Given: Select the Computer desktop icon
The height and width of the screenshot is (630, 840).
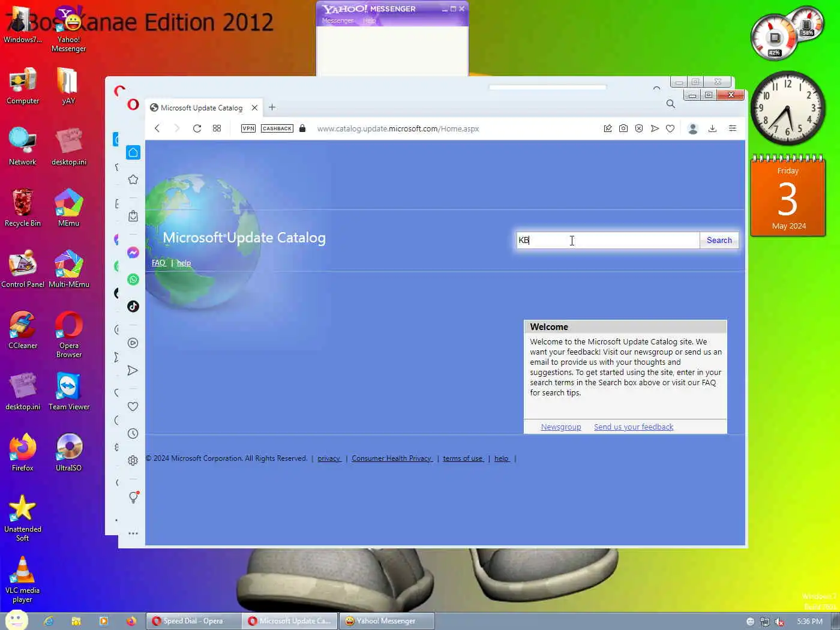Looking at the screenshot, I should tap(23, 87).
